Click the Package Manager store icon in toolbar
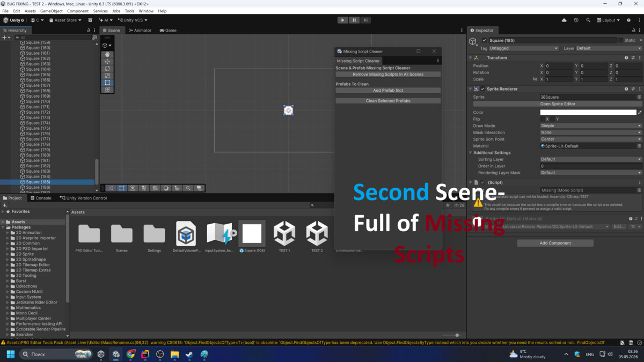This screenshot has width=644, height=362. pos(90,20)
